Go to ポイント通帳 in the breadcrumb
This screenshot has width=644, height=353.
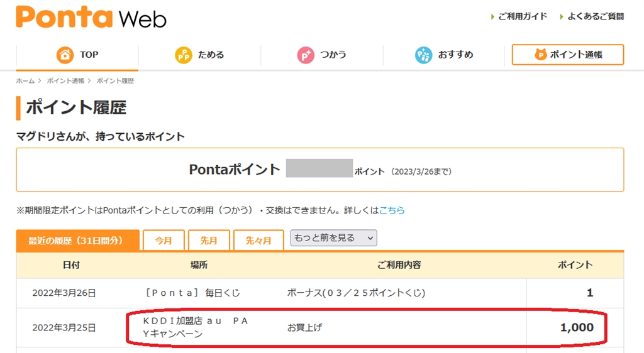click(x=65, y=81)
